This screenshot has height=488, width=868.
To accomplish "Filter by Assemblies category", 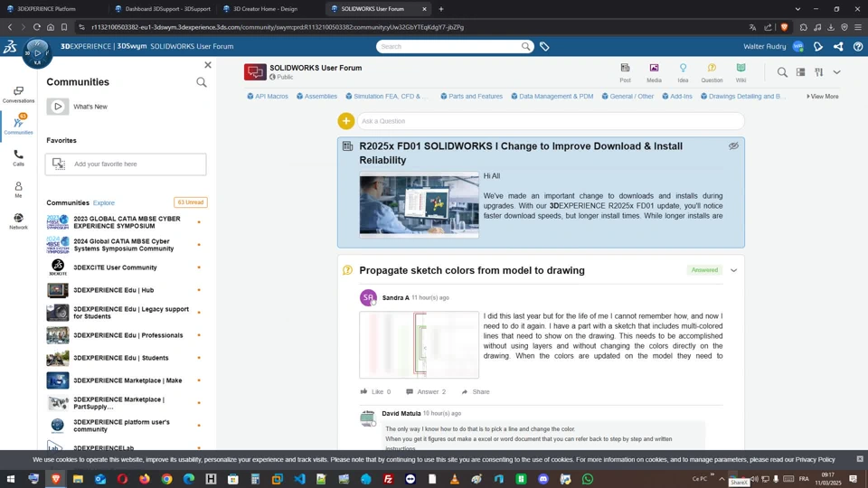I will [316, 97].
